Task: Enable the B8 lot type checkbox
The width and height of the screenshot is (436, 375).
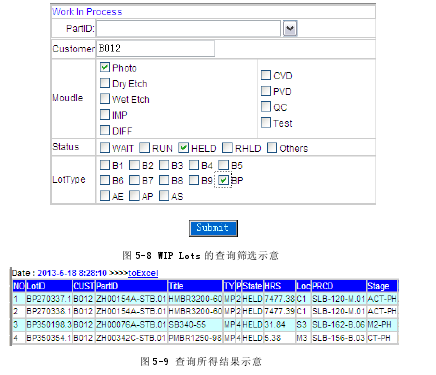Action: (164, 180)
